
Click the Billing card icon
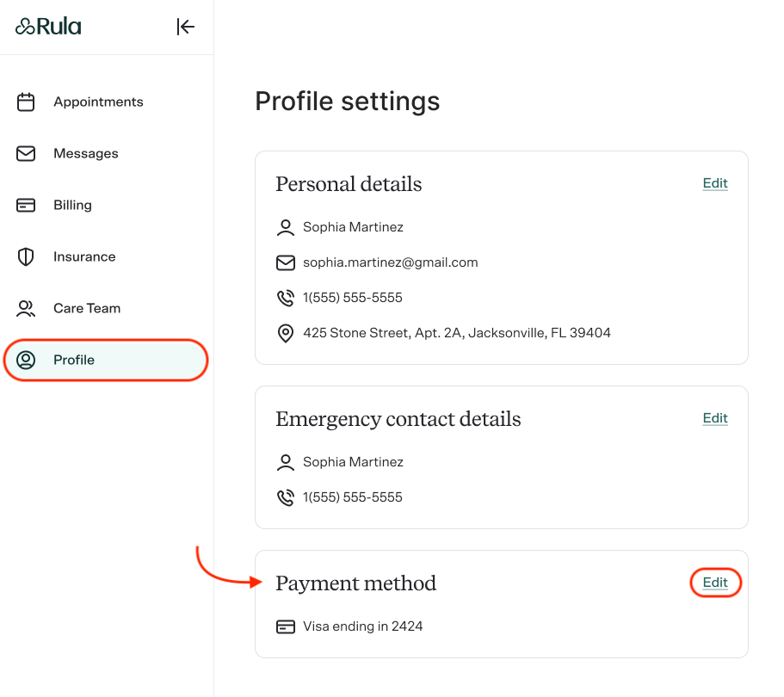click(26, 205)
